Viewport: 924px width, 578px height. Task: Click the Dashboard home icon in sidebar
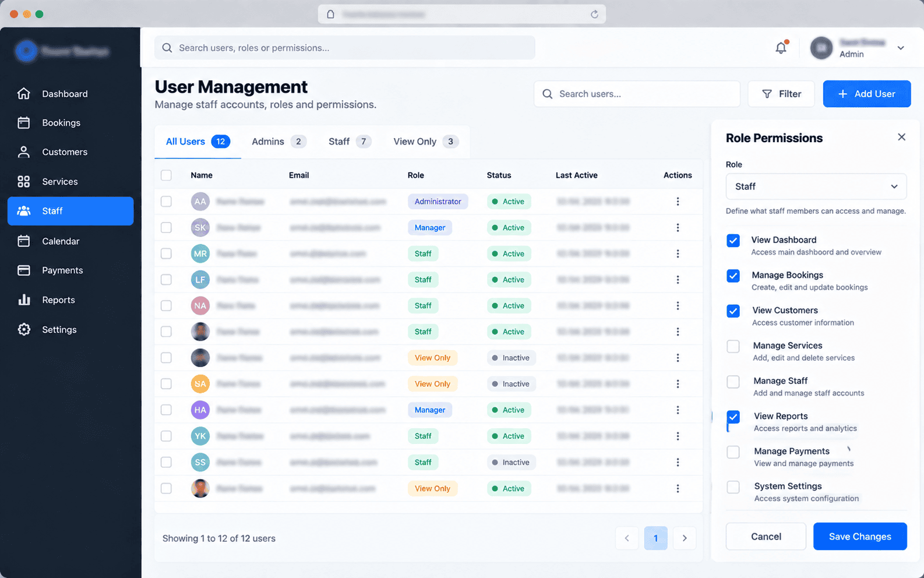pos(24,94)
